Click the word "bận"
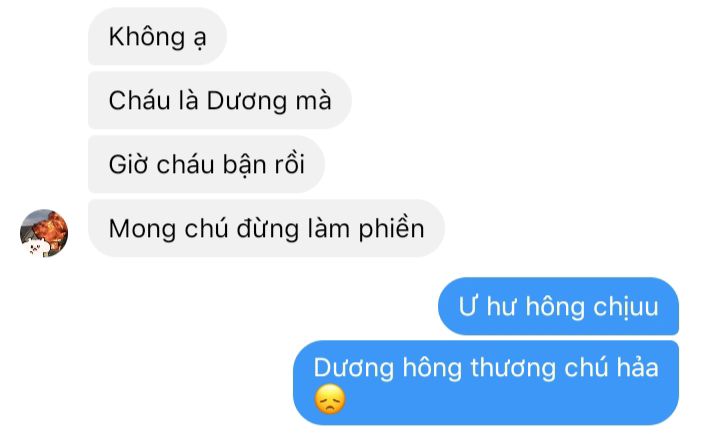 [244, 165]
